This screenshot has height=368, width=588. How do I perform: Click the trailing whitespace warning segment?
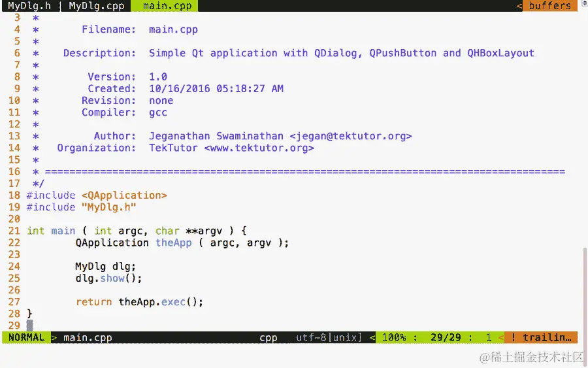tap(541, 337)
